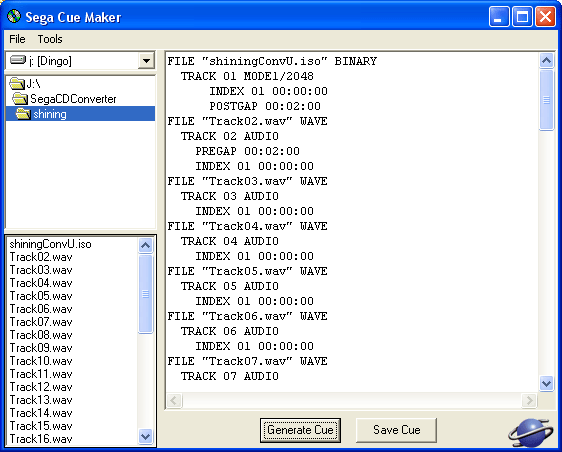Click the Save Cue button
This screenshot has width=562, height=452.
396,430
